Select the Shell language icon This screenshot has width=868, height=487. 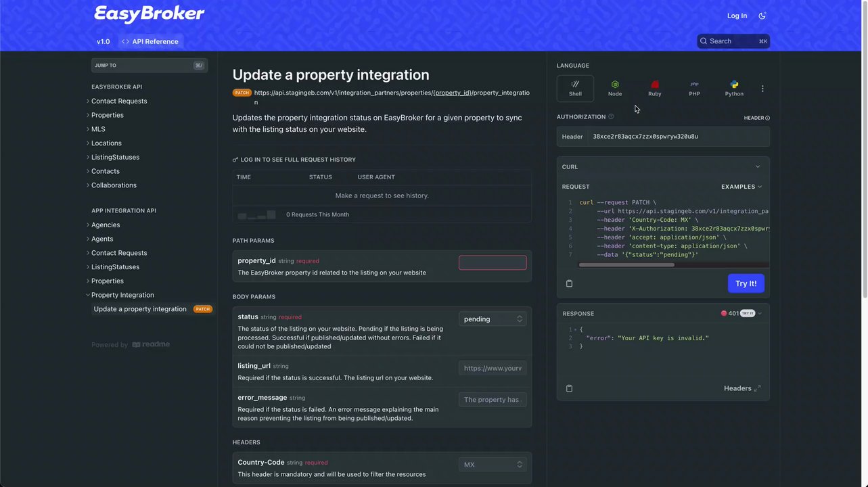tap(575, 88)
